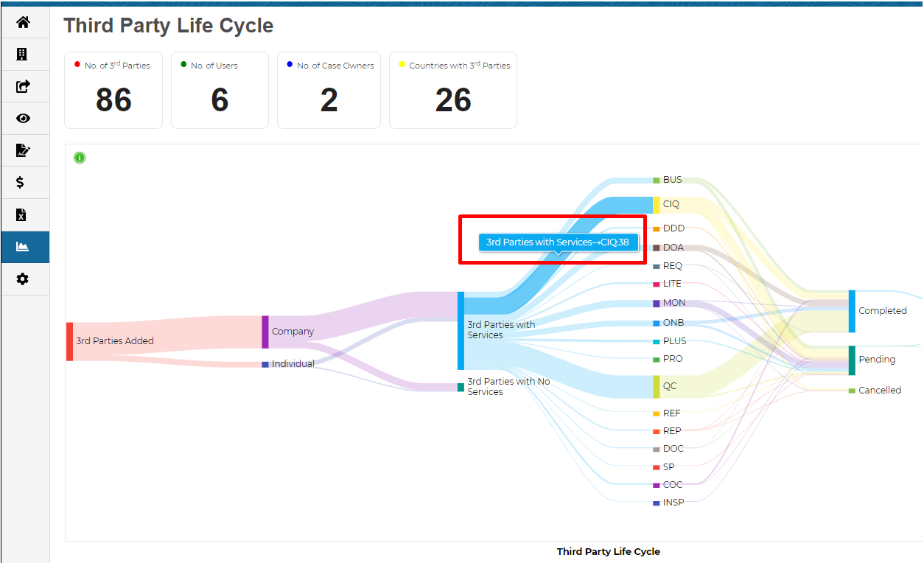Click the green info icon above chart

(x=80, y=158)
